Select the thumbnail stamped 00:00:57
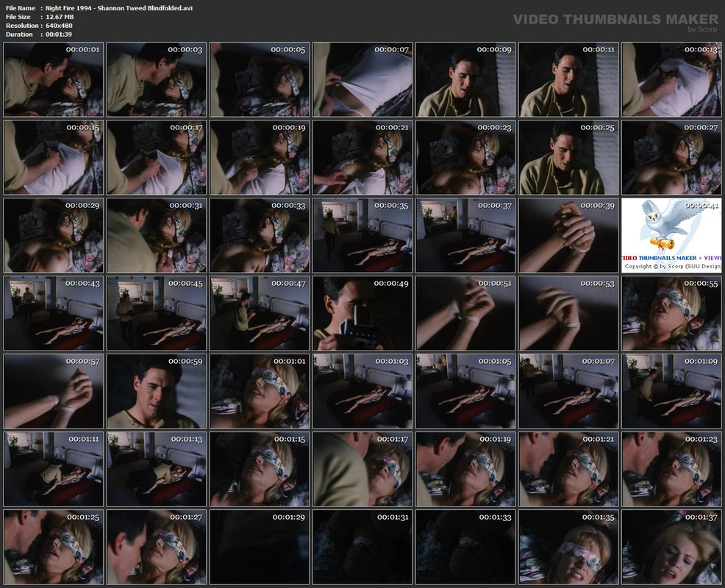The width and height of the screenshot is (725, 588). (x=54, y=392)
